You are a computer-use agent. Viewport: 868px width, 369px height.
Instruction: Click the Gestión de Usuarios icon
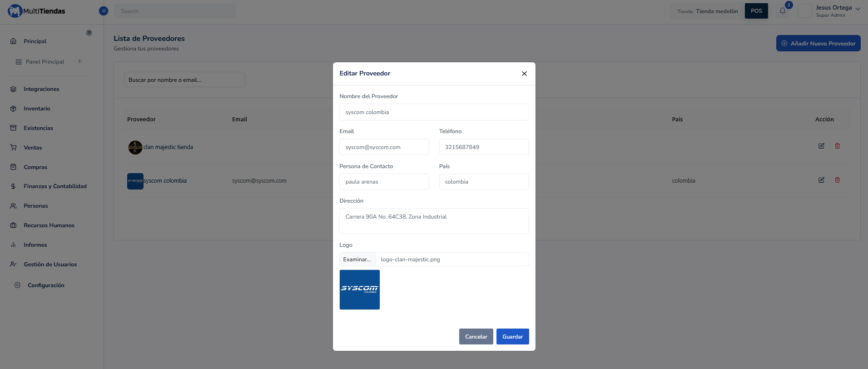[13, 264]
